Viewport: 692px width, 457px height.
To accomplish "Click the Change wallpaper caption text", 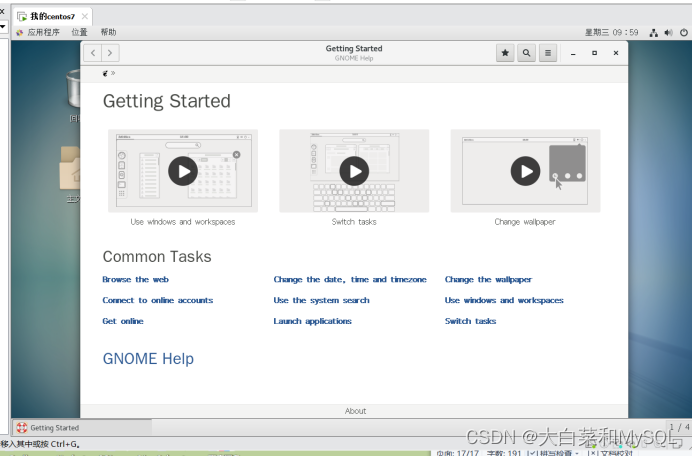I will pos(525,222).
